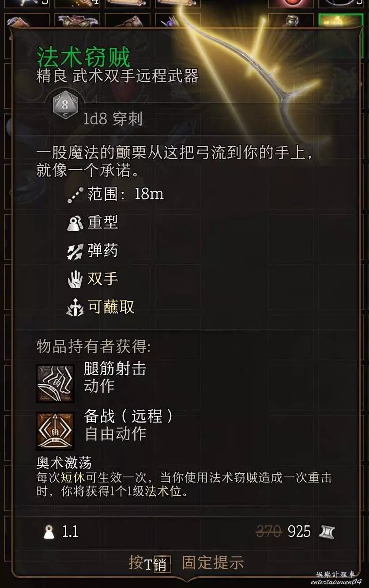Click the range 18m icon

[x=75, y=195]
